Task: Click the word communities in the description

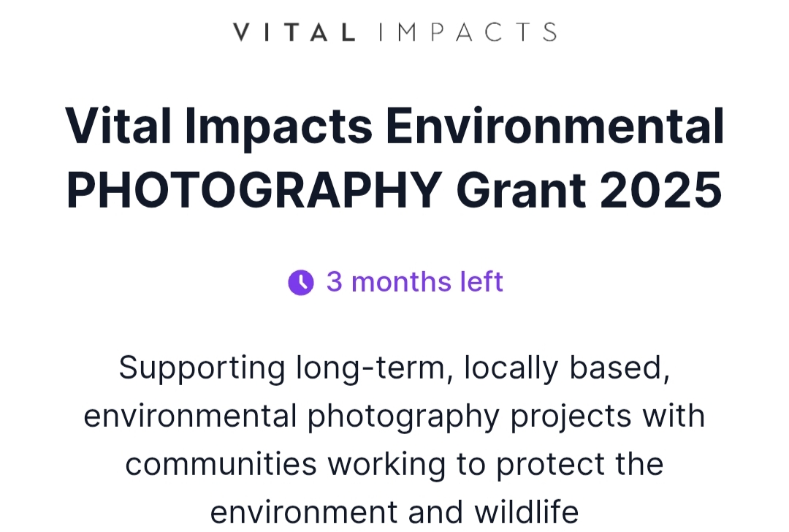Action: click(x=221, y=465)
